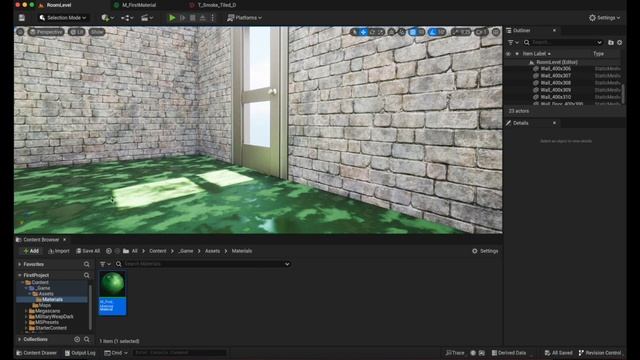Toggle the coordinate system world/local icon
Image resolution: width=640 pixels, height=360 pixels.
click(x=392, y=32)
